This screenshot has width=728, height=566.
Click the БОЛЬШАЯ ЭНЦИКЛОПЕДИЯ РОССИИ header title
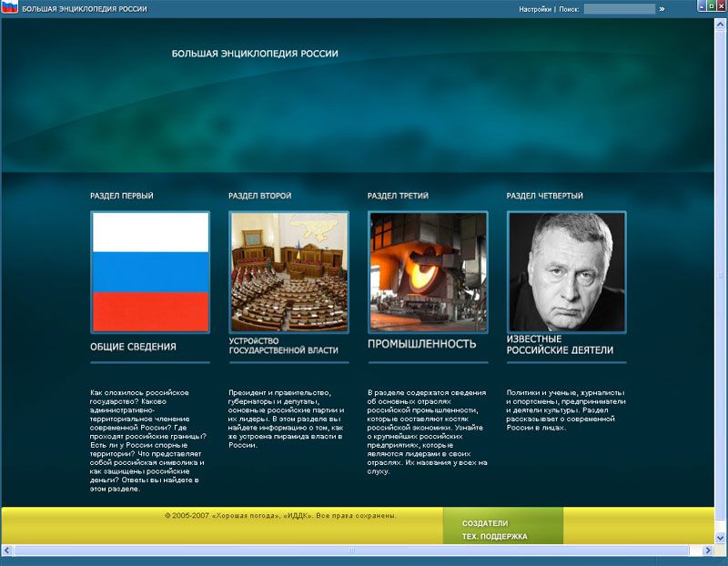click(x=255, y=54)
